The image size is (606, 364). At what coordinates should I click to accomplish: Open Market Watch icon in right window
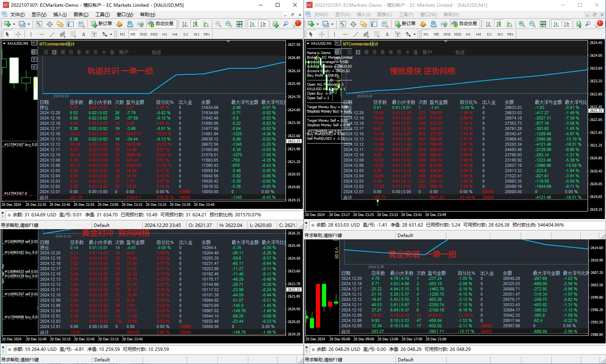(x=343, y=24)
